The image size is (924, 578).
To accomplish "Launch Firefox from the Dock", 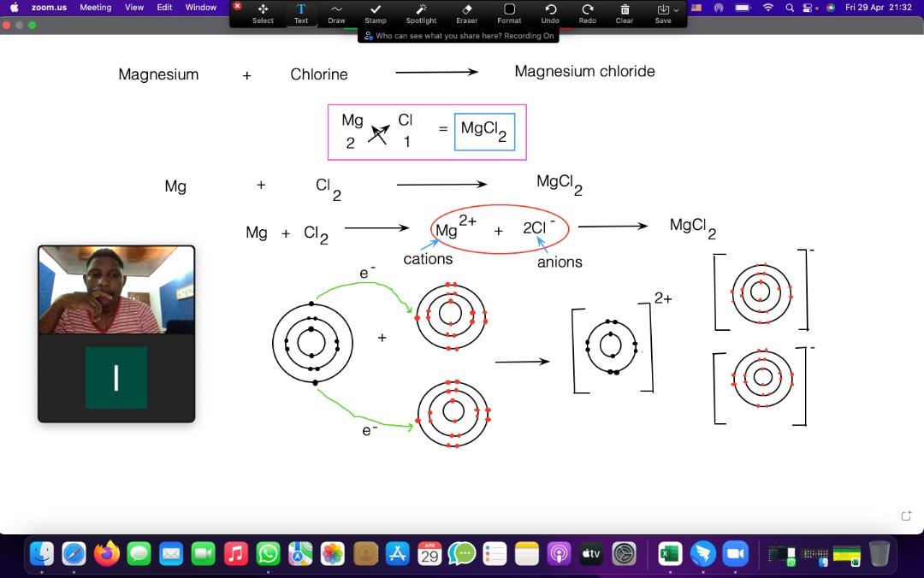I will coord(107,554).
